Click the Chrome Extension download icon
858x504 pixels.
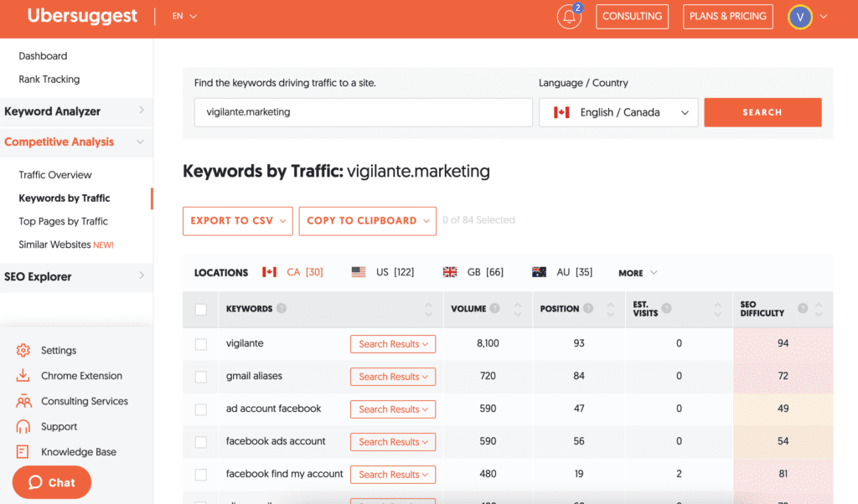(23, 376)
